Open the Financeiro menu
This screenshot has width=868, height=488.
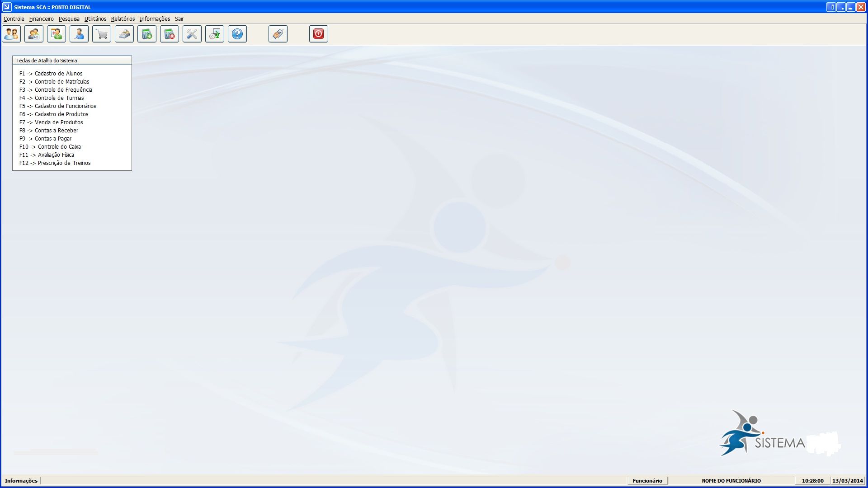pos(42,19)
